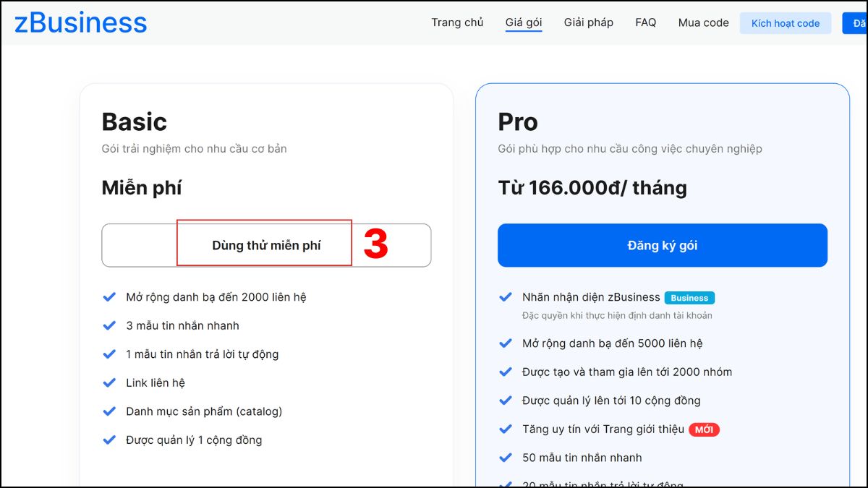Click the checkmark beside "Mở rộng danh bạ đến 2000 liên hệ"

[x=109, y=296]
